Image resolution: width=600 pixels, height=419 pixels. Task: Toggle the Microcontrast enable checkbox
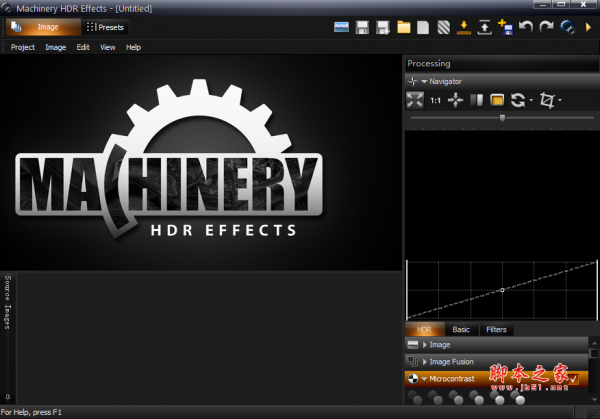[572, 379]
